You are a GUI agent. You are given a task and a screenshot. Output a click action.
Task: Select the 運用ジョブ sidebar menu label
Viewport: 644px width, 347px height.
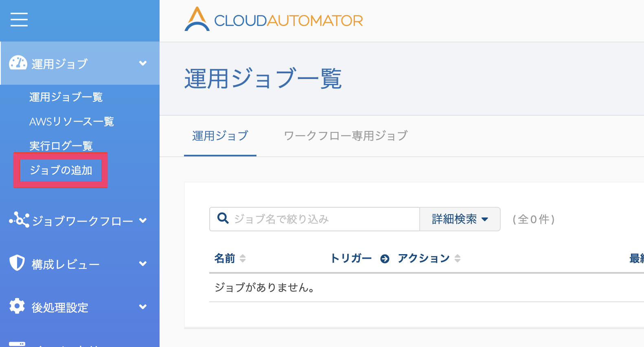[59, 64]
